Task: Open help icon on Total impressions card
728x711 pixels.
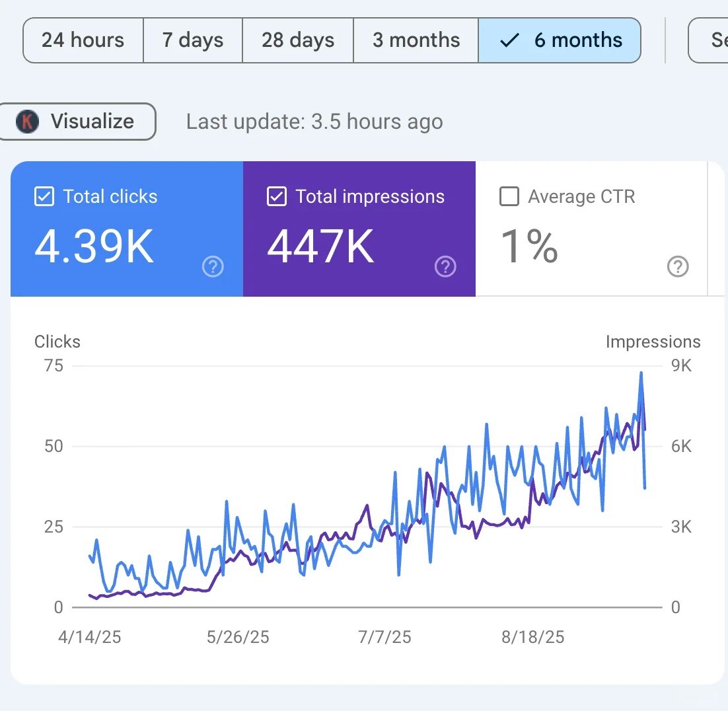Action: coord(446,266)
